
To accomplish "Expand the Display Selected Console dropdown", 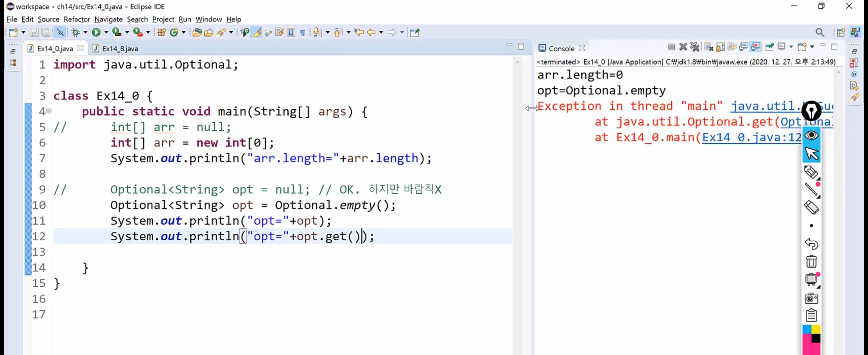I will [791, 47].
